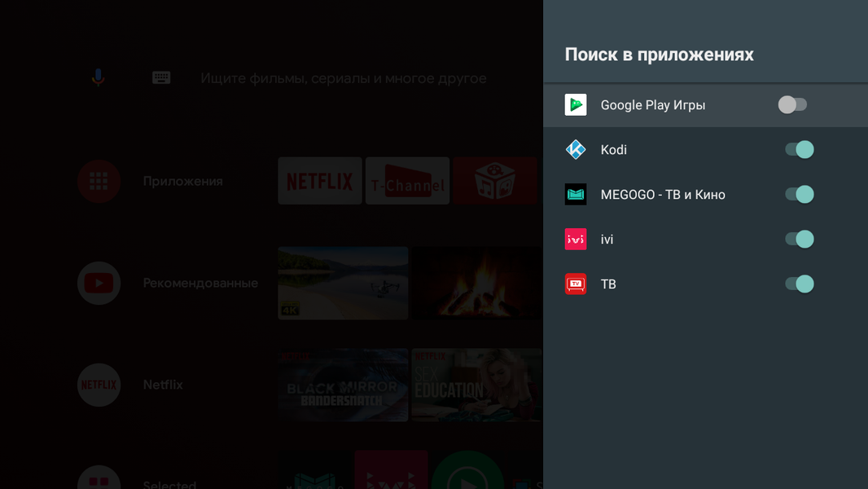This screenshot has width=868, height=489.
Task: Switch off the ivi search toggle
Action: (800, 240)
